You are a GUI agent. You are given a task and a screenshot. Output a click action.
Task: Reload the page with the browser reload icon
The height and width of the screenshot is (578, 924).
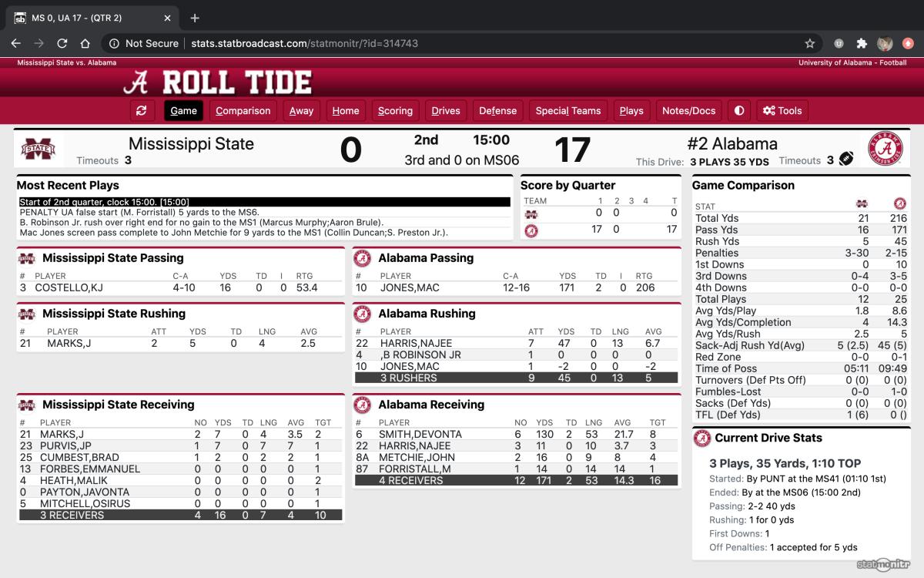point(62,43)
